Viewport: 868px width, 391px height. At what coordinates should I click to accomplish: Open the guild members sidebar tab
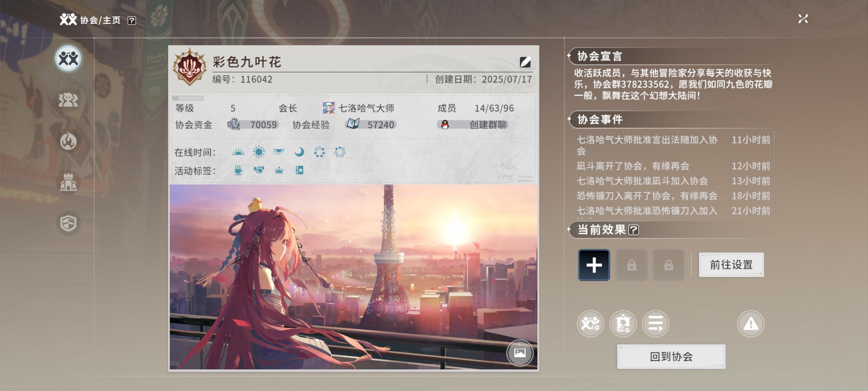click(68, 100)
